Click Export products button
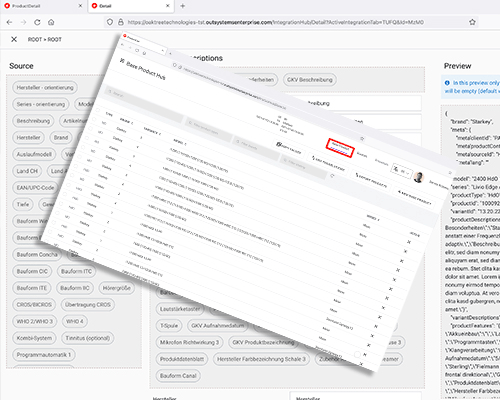Screen dimensions: 500x400 (x=371, y=180)
